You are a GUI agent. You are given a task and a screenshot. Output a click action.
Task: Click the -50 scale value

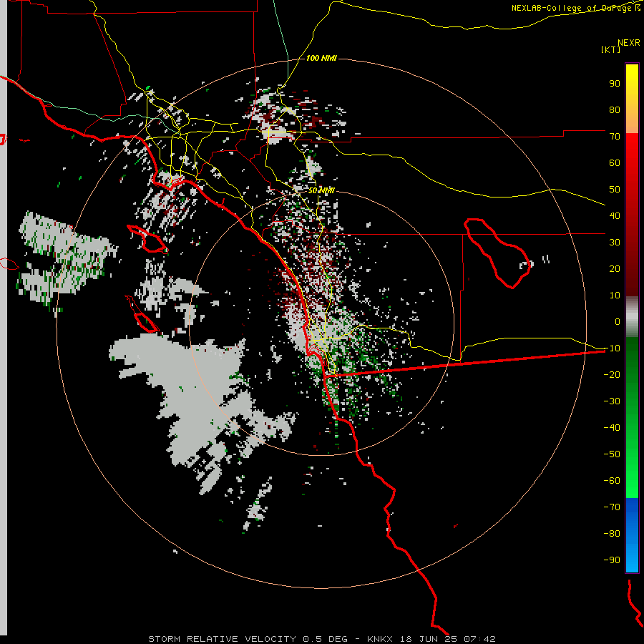point(612,454)
